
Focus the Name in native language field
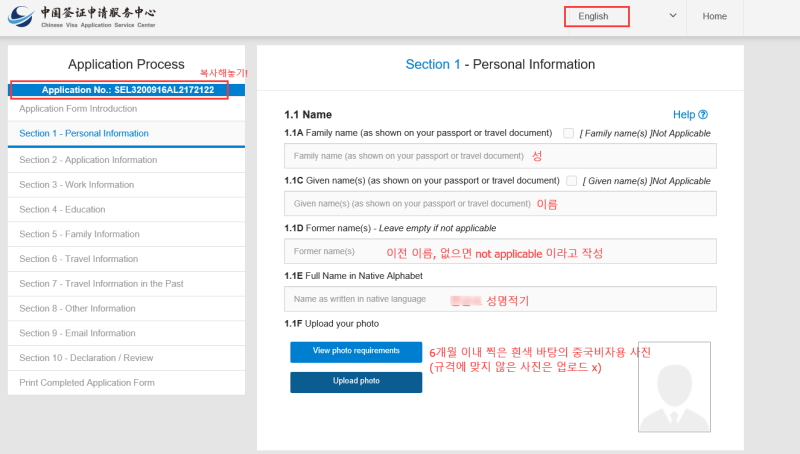coord(500,299)
